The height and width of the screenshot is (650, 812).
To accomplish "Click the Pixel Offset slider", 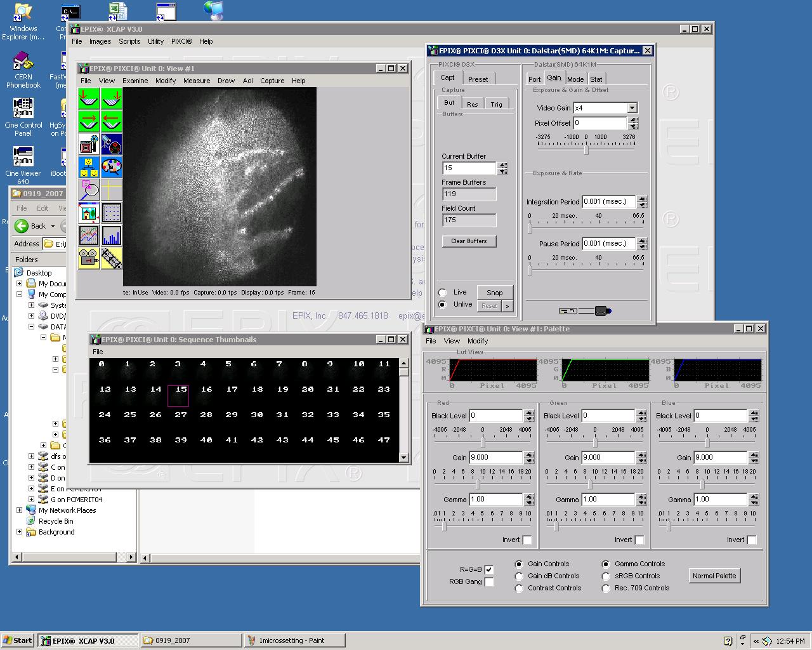I will 586,150.
